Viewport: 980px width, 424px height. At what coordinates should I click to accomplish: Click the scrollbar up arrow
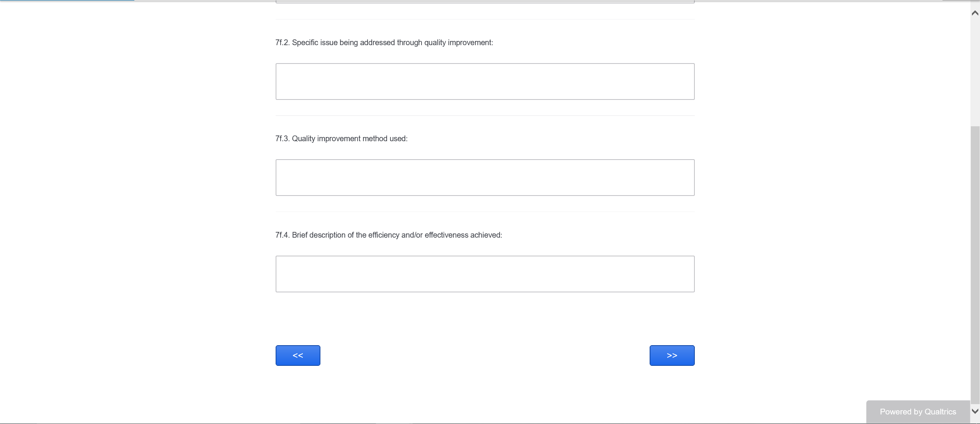click(x=975, y=13)
